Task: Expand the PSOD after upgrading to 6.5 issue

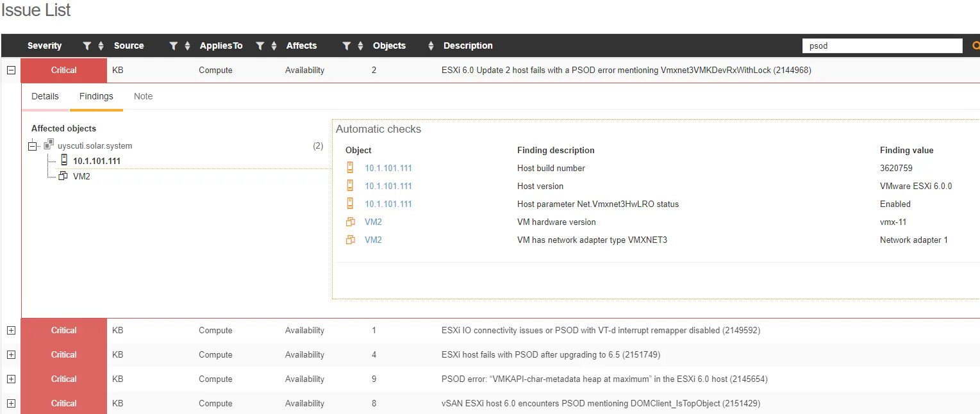Action: point(11,355)
